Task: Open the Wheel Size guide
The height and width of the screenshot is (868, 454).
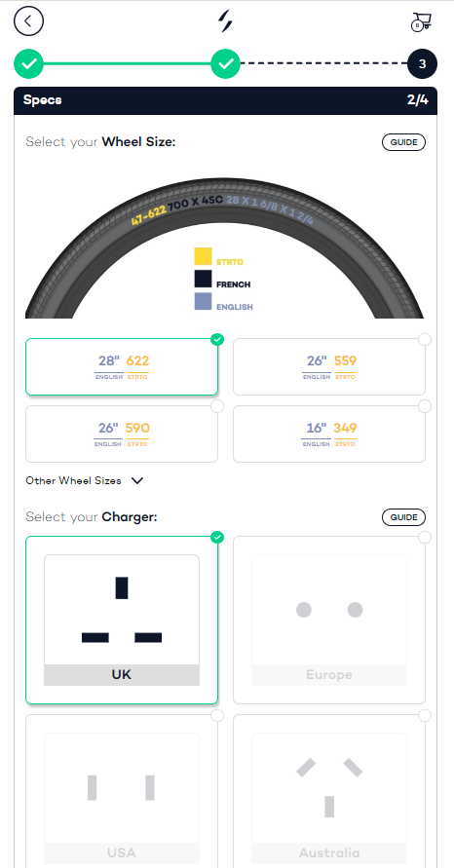Action: [x=403, y=142]
